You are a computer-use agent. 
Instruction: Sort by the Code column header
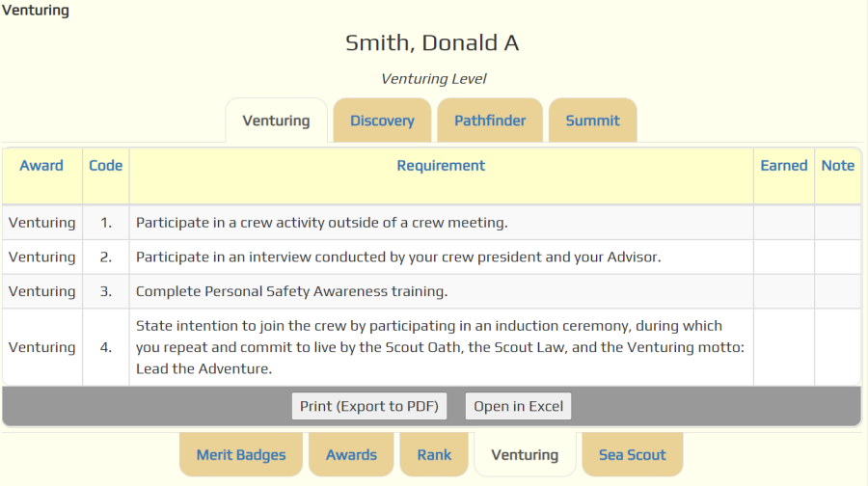click(106, 166)
